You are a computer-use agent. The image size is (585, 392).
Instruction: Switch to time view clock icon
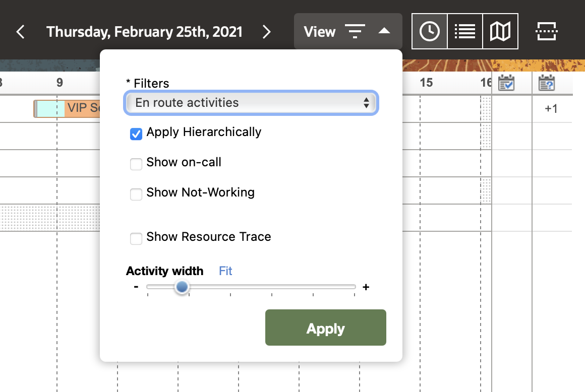point(430,32)
